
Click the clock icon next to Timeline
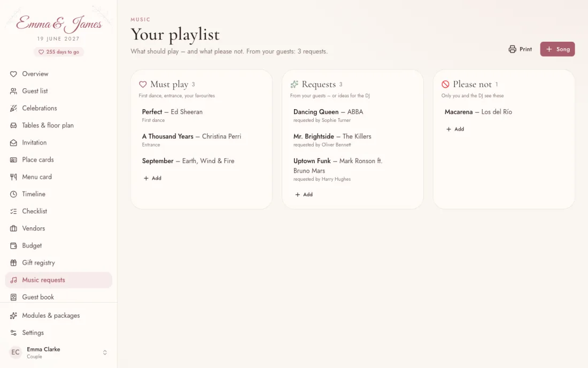(13, 194)
